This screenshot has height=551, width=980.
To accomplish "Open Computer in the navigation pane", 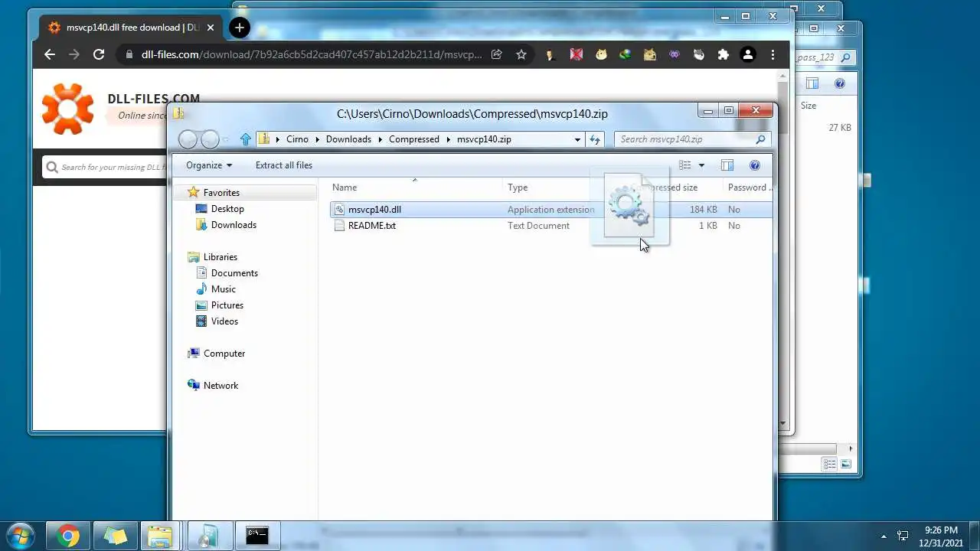I will pos(224,354).
